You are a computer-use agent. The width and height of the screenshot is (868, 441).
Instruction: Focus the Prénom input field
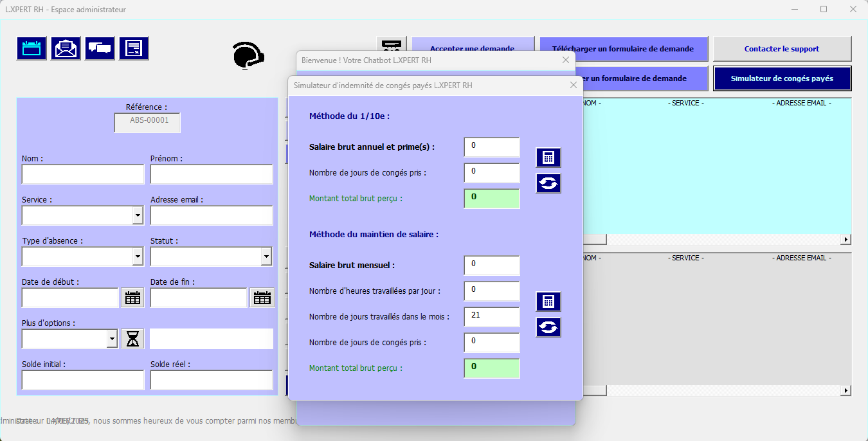212,174
